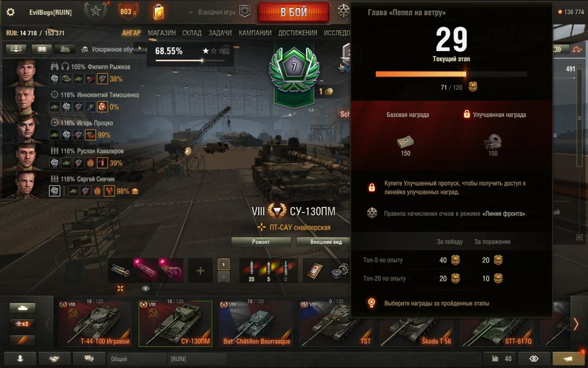This screenshot has height=368, width=588.
Task: Switch to equipment loadout slot 2
Action: 223,277
